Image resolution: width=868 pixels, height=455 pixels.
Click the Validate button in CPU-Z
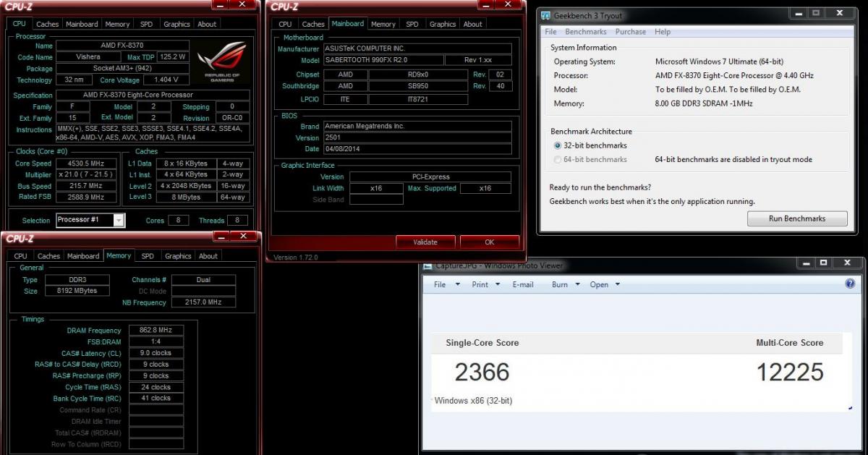[425, 242]
